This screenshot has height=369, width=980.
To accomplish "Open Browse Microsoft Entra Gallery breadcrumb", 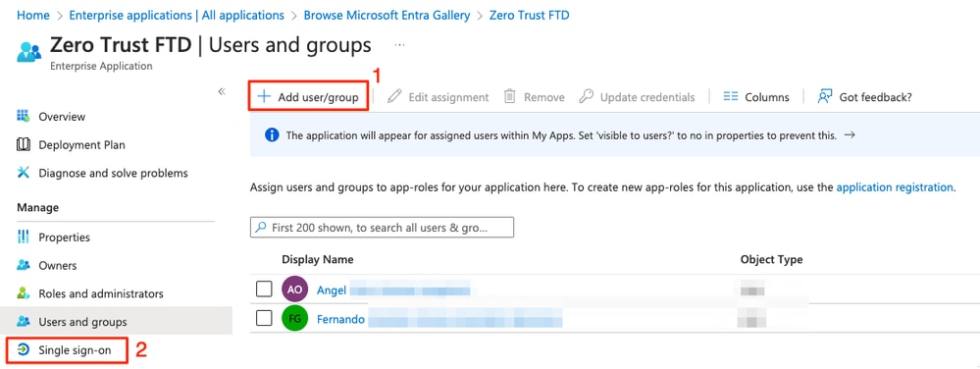I will coord(387,15).
